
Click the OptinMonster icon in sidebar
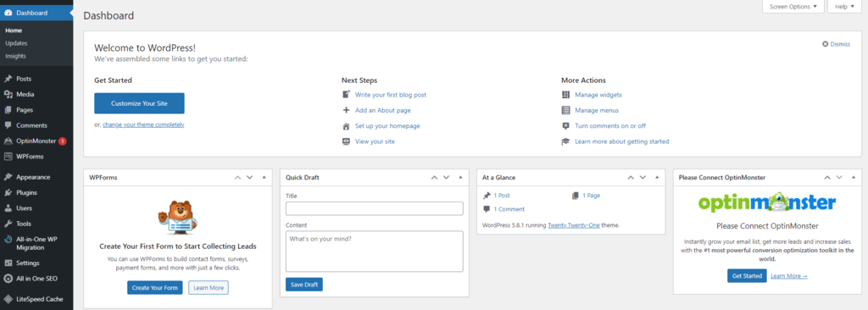pyautogui.click(x=8, y=141)
